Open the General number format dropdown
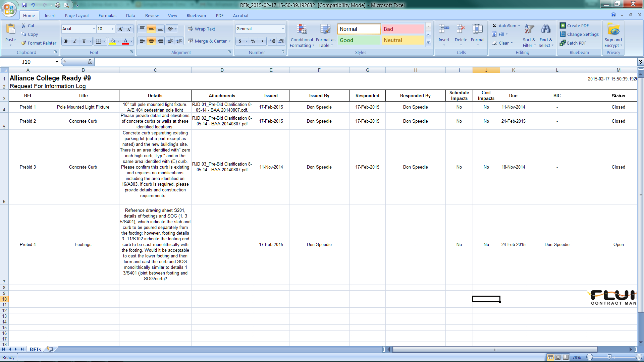 pyautogui.click(x=283, y=29)
